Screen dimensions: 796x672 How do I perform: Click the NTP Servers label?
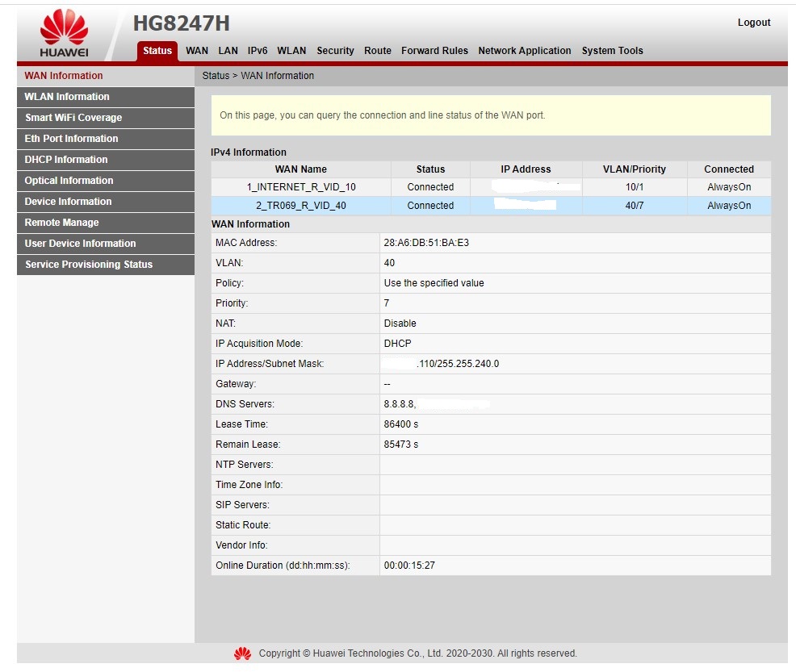[x=244, y=465]
